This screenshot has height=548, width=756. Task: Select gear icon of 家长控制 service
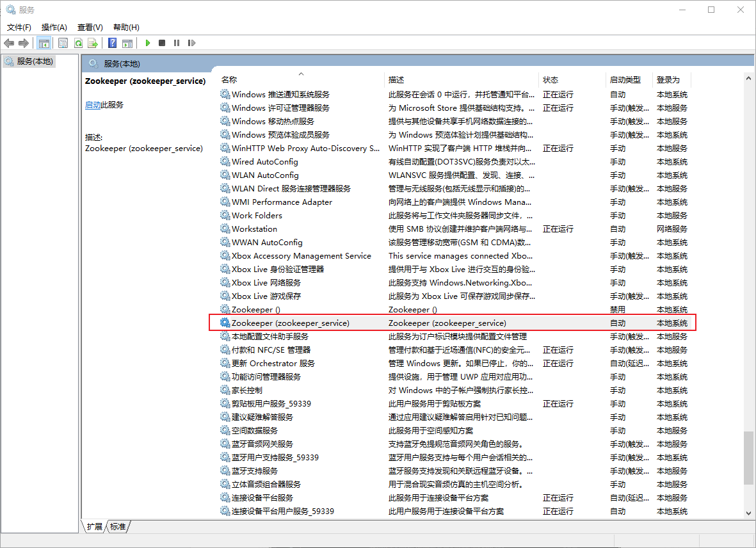click(225, 389)
